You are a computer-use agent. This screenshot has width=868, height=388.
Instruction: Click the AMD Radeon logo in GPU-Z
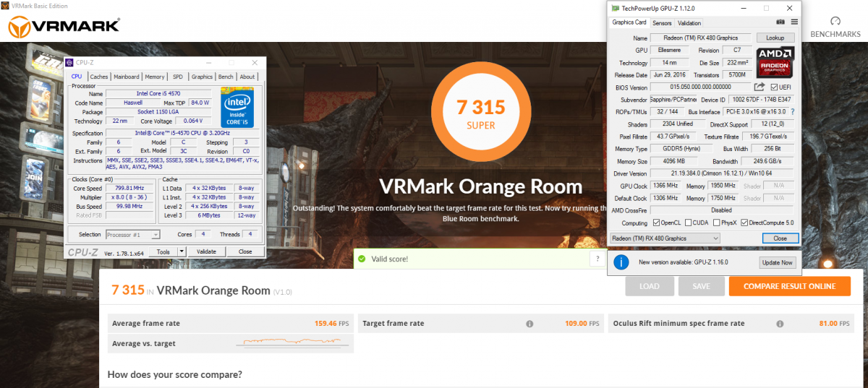(x=775, y=62)
